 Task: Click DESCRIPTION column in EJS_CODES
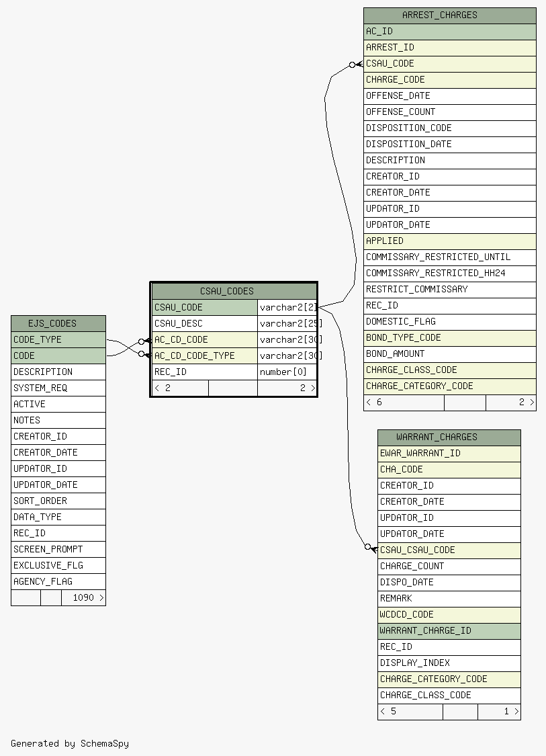(x=58, y=372)
